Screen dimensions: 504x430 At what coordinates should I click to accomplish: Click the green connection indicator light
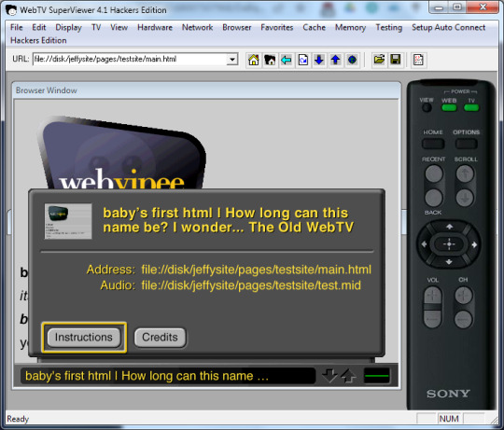377,376
